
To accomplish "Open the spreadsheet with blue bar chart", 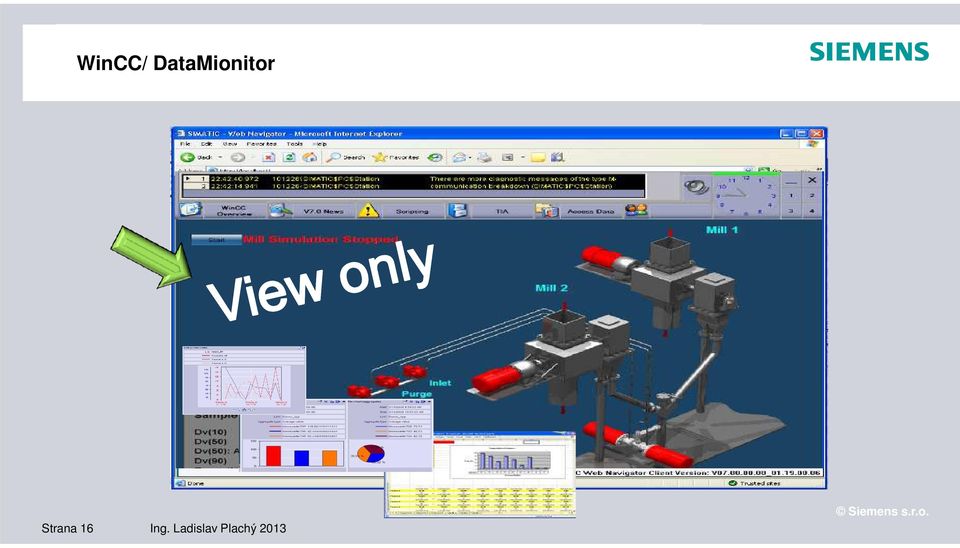I will (481, 475).
